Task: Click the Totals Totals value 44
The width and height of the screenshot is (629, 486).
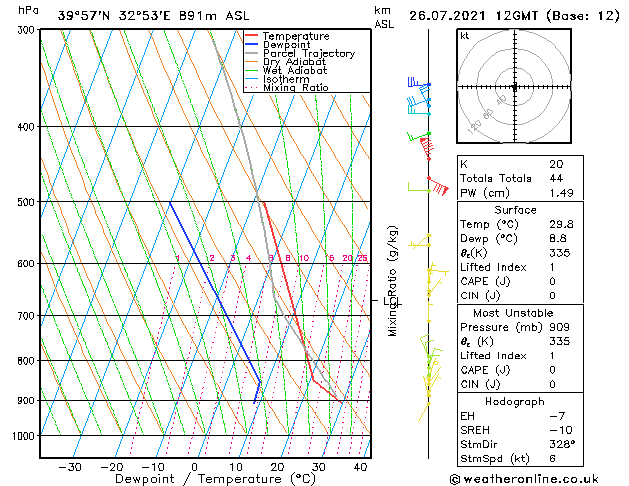Action: tap(556, 178)
